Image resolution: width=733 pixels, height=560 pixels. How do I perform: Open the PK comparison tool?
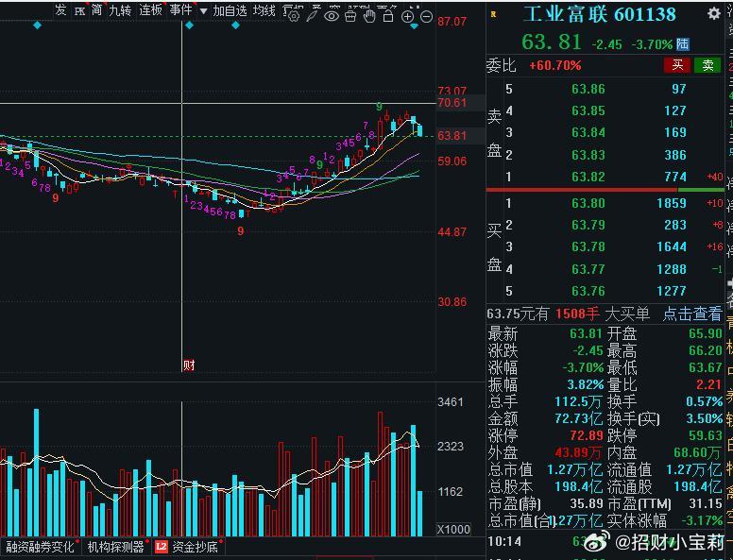pos(79,10)
